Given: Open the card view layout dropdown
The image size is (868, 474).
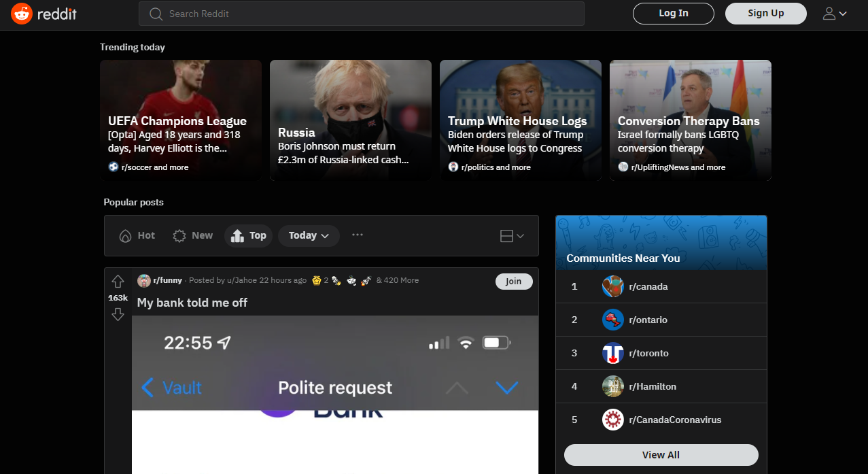Looking at the screenshot, I should [512, 236].
